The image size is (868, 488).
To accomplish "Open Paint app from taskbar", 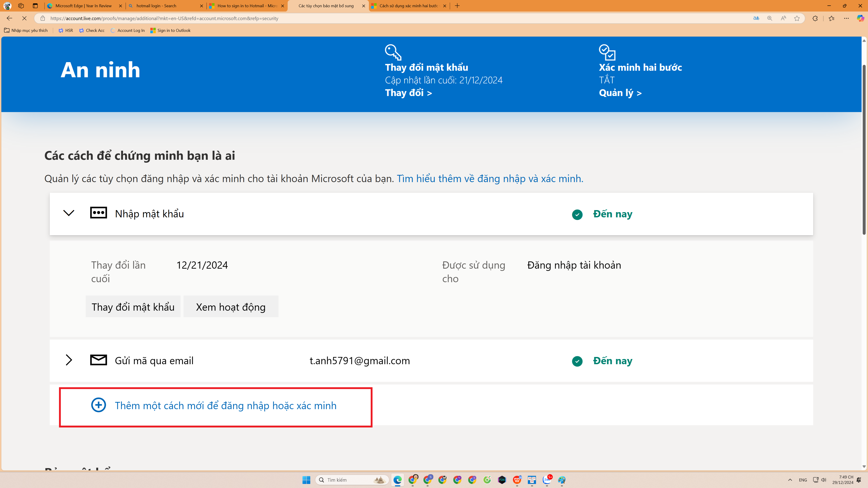I will 562,480.
